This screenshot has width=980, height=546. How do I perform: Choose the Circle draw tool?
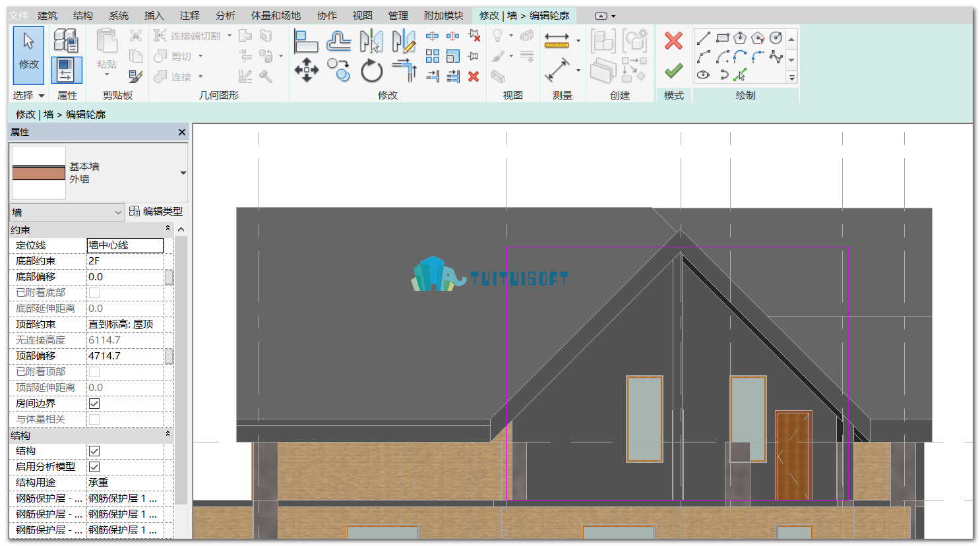[776, 38]
